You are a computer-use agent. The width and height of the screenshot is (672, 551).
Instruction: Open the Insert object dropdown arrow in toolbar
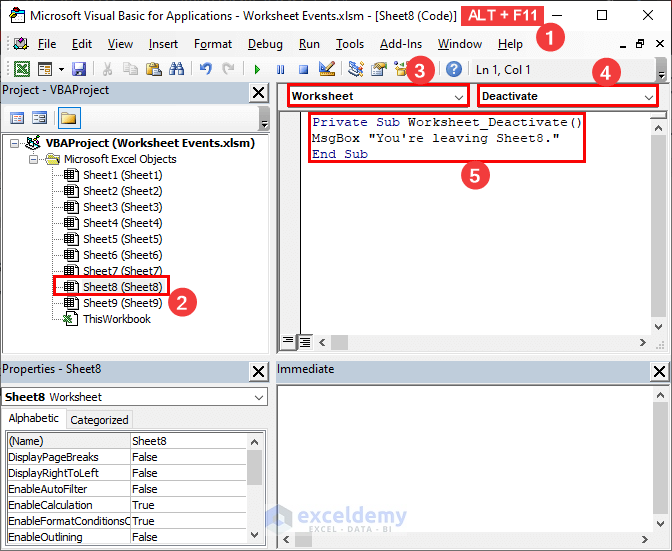(61, 69)
